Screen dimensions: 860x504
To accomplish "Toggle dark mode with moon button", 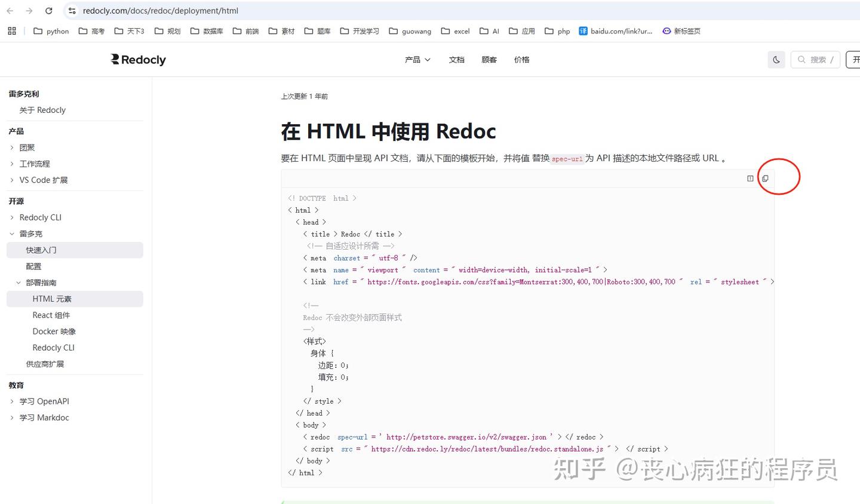I will [776, 60].
